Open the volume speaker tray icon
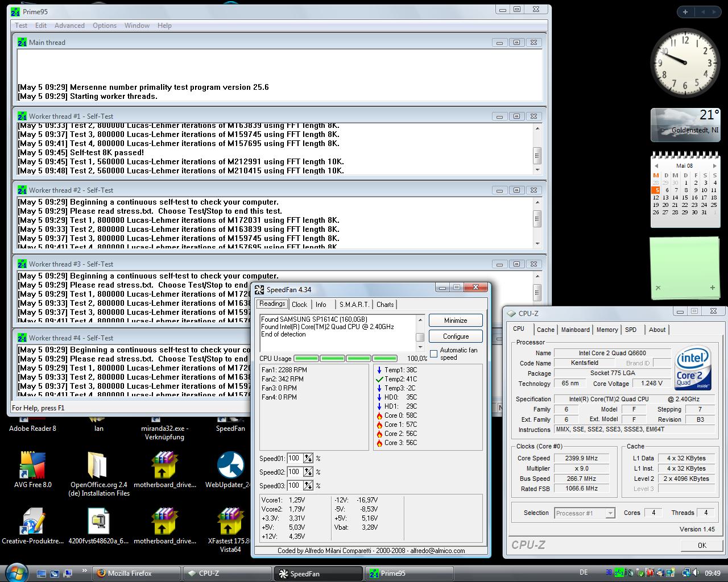The width and height of the screenshot is (728, 582). (x=696, y=573)
